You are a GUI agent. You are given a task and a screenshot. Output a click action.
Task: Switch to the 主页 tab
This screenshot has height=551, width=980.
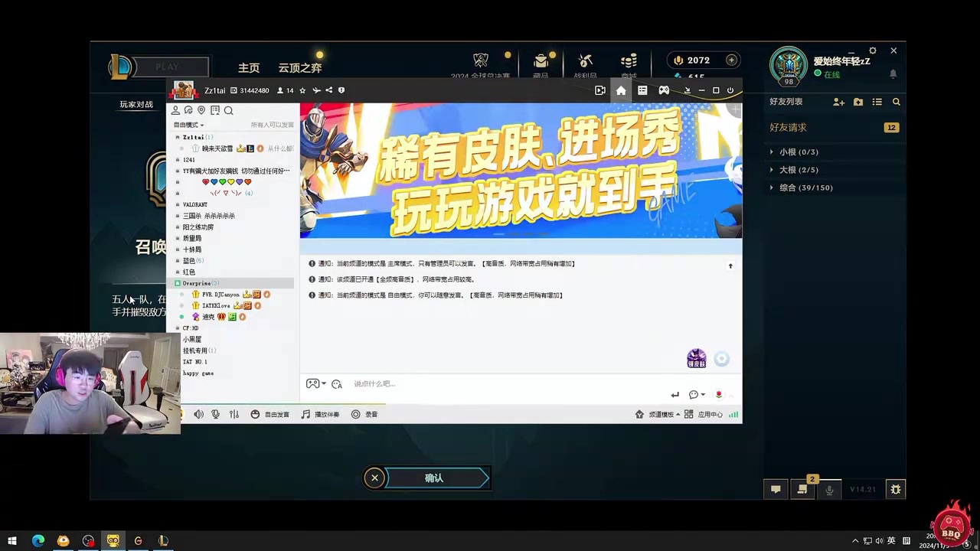click(x=249, y=68)
